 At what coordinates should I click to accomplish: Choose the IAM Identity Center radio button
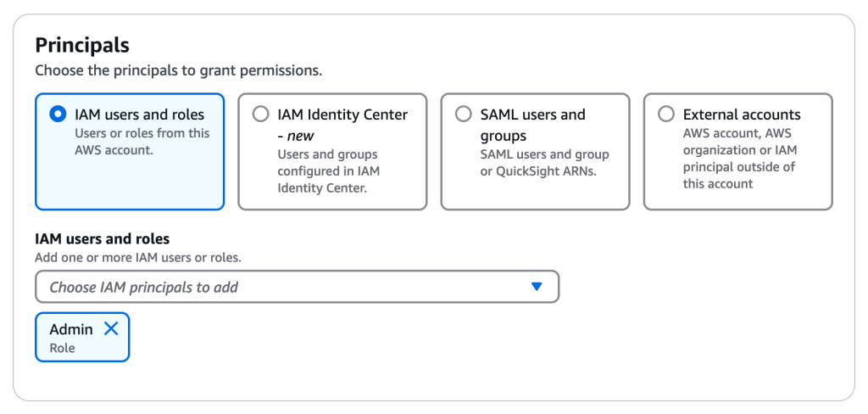click(261, 115)
